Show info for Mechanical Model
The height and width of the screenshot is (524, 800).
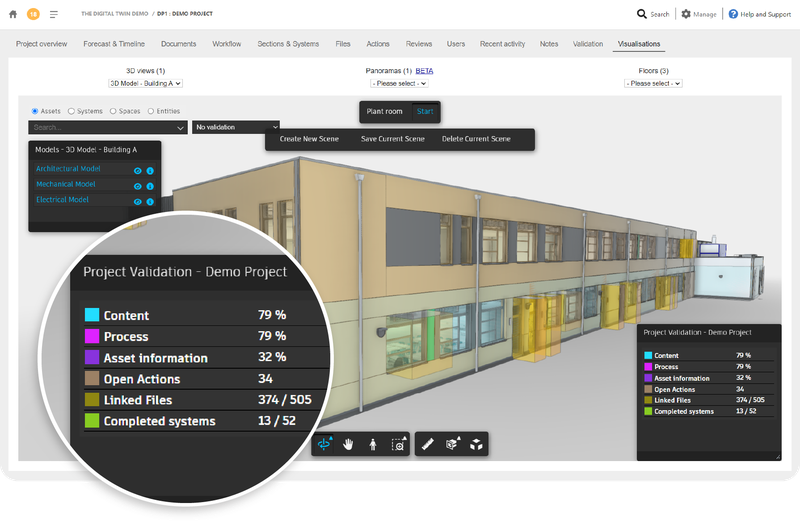(x=150, y=186)
